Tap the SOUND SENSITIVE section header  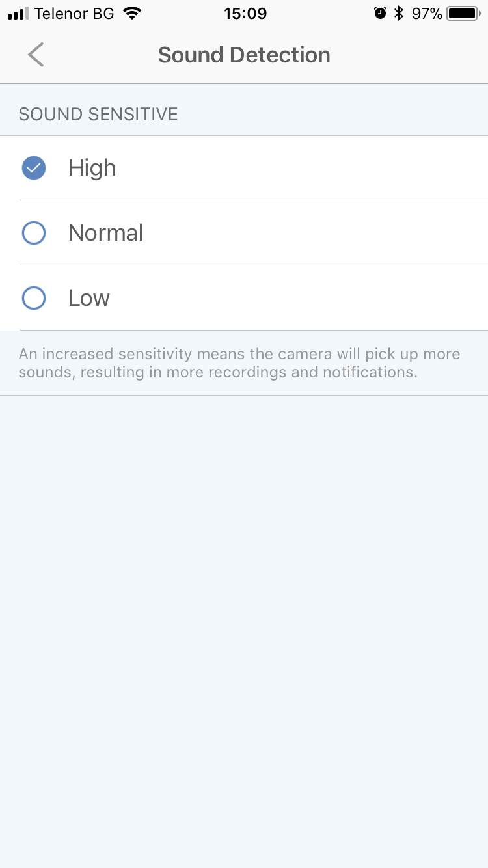98,115
